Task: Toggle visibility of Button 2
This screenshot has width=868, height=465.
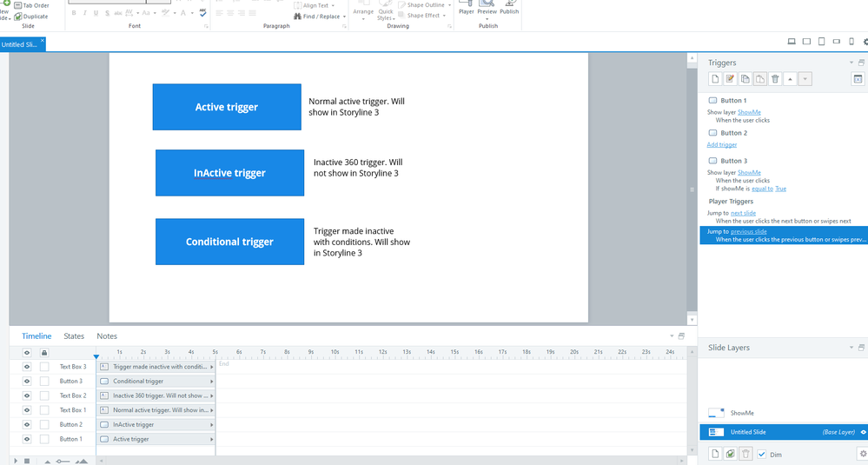Action: (x=27, y=424)
